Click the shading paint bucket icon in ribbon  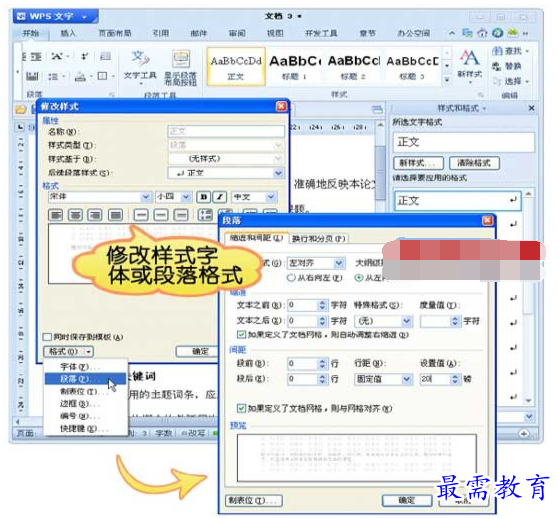click(80, 76)
